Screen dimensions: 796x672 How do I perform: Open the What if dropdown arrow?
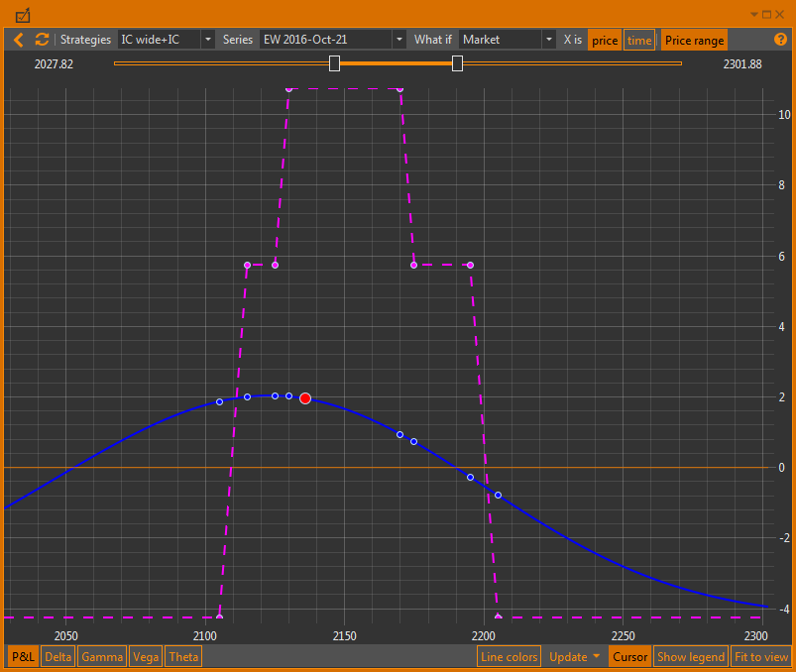point(549,40)
